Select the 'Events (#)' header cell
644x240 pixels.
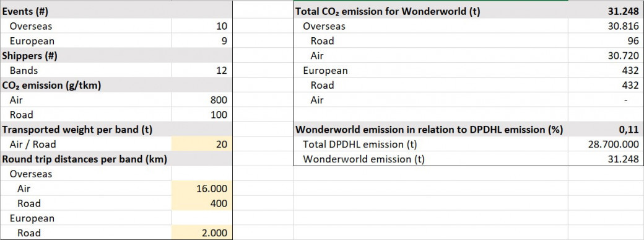86,12
